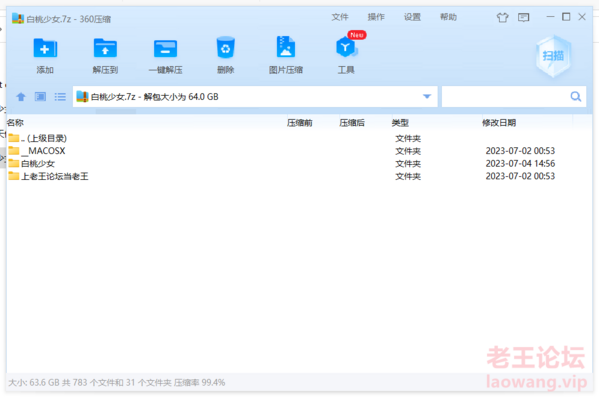The width and height of the screenshot is (599, 397).
Task: Go up one directory with arrow icon
Action: pos(21,97)
